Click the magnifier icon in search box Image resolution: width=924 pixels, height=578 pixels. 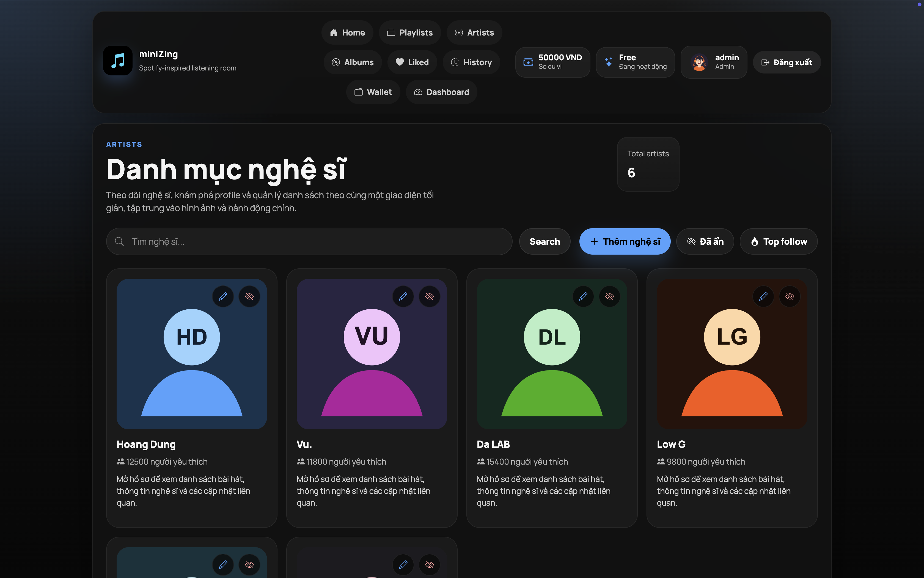pyautogui.click(x=119, y=242)
